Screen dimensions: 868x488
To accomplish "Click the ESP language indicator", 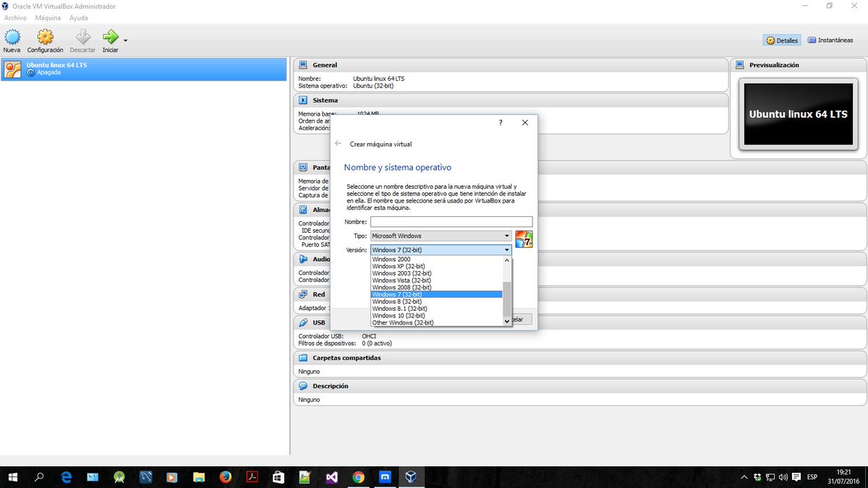I will pyautogui.click(x=812, y=477).
